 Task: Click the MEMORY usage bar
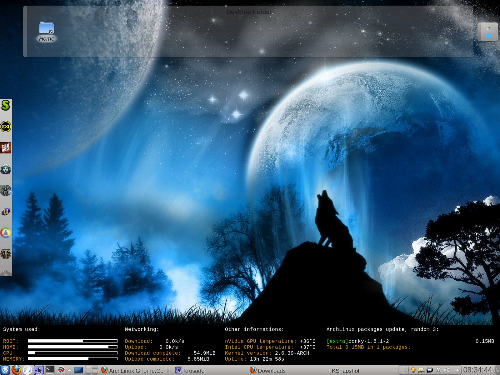73,359
